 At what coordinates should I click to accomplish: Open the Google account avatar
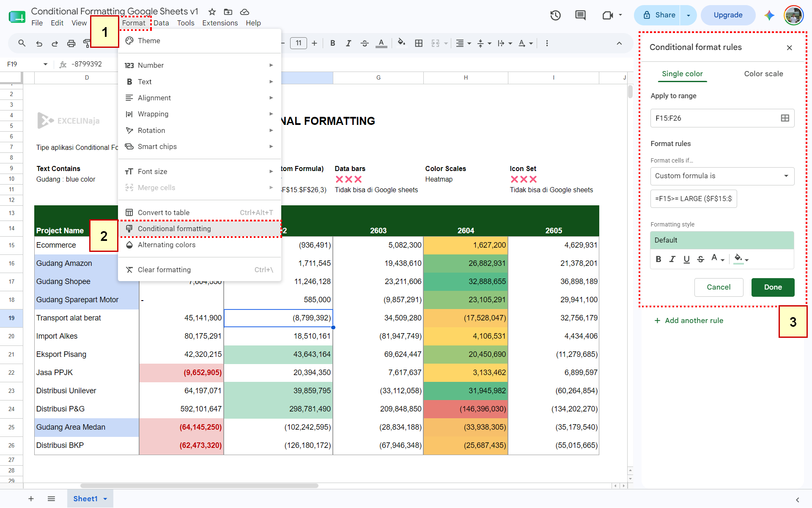793,15
